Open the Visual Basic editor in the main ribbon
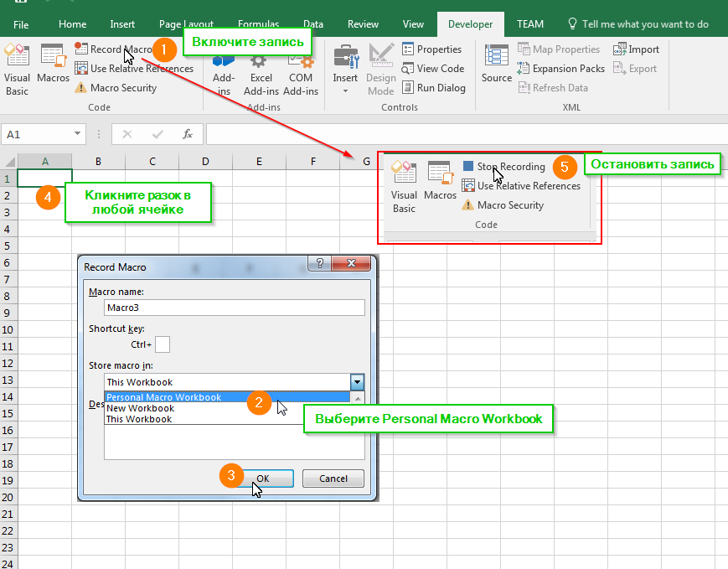728x569 pixels. click(18, 70)
